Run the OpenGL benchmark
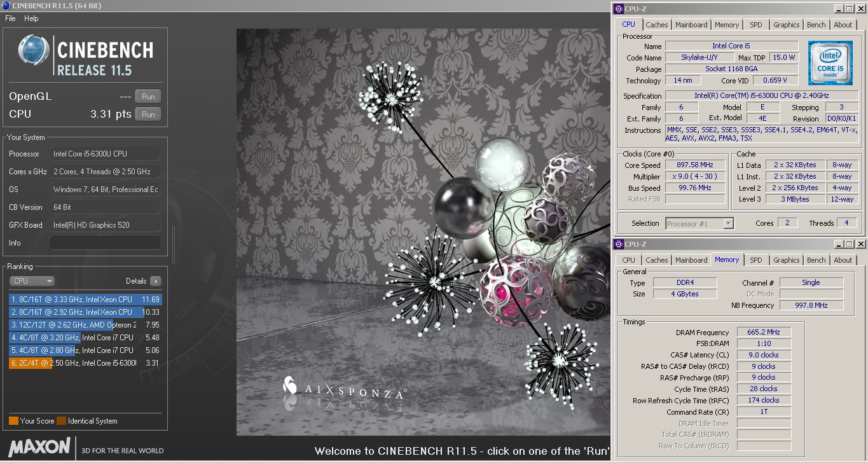Viewport: 868px width, 463px height. [148, 97]
